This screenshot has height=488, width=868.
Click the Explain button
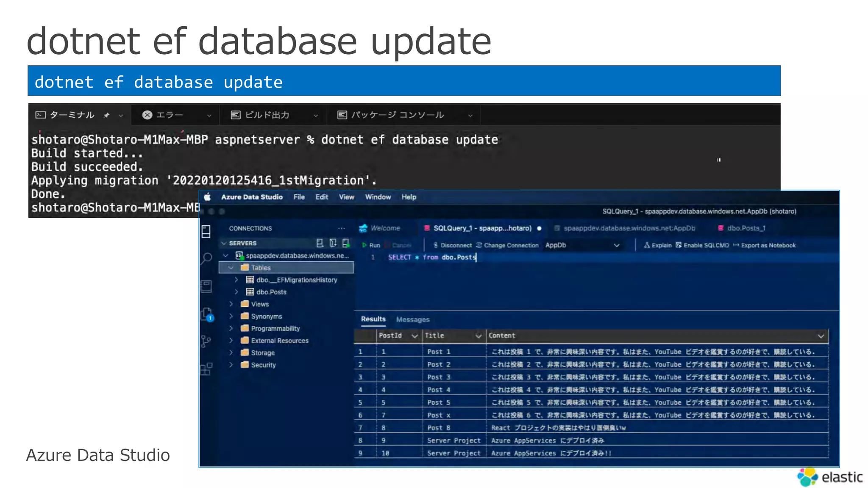click(x=658, y=245)
